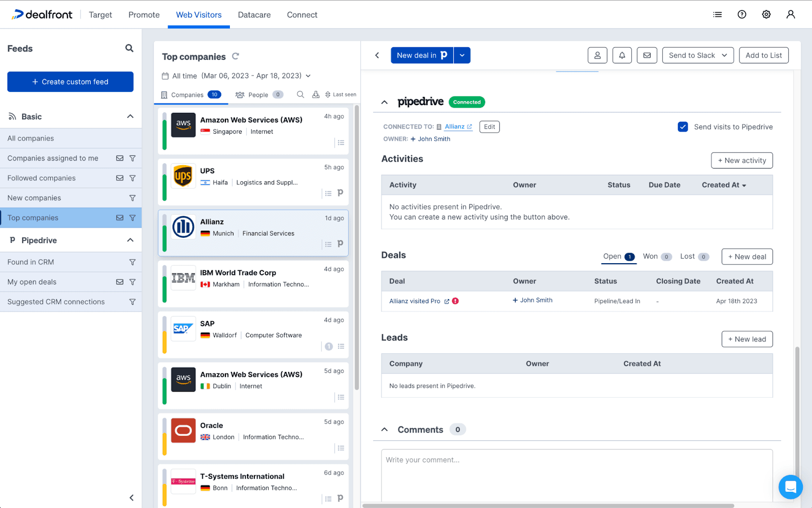Open Allianz visited Pro deal link

(415, 301)
